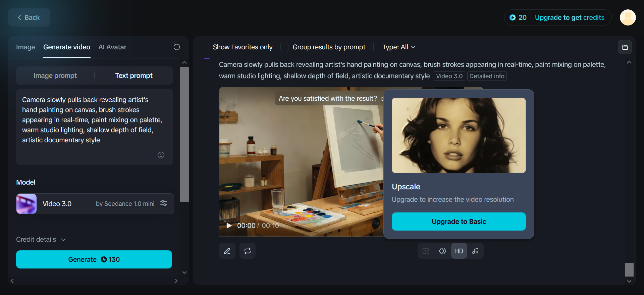Add audio with the music note icon
This screenshot has height=295, width=644.
(x=475, y=251)
